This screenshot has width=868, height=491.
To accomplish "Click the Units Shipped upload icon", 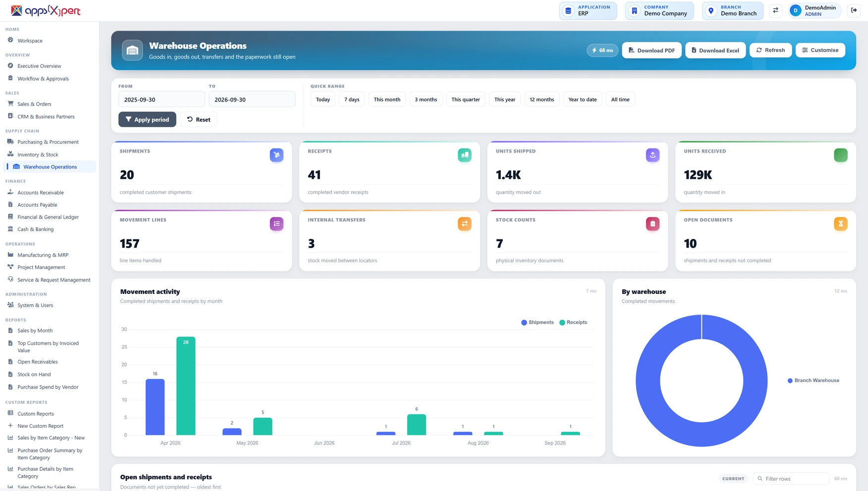I will click(x=652, y=155).
